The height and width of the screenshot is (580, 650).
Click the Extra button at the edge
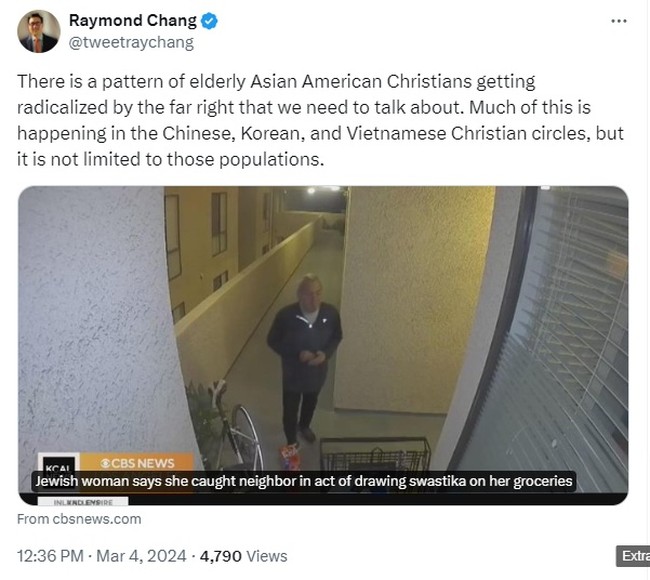click(633, 556)
